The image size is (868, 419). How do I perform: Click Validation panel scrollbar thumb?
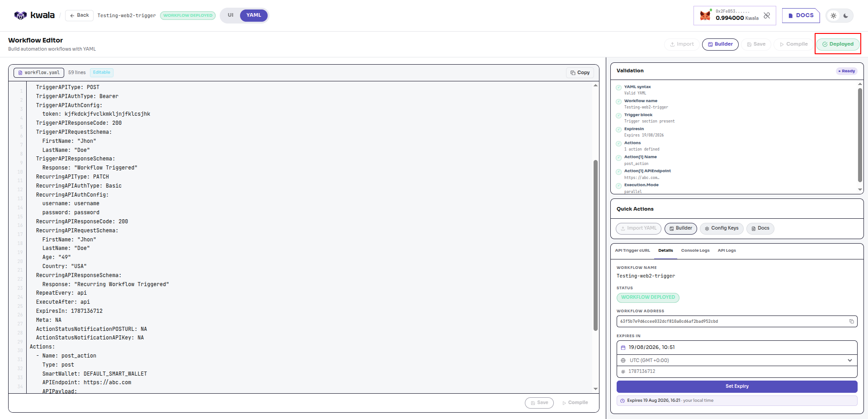pyautogui.click(x=860, y=135)
